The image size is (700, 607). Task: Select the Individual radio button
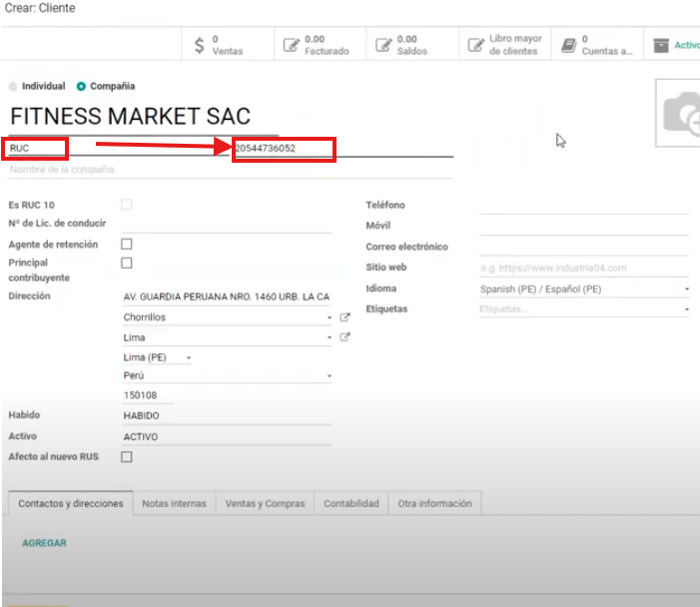13,87
